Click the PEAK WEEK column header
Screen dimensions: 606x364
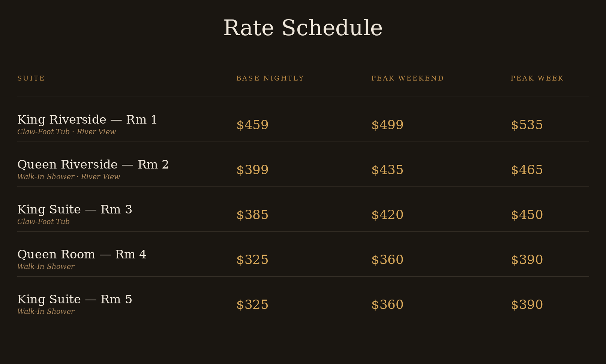[x=537, y=78]
